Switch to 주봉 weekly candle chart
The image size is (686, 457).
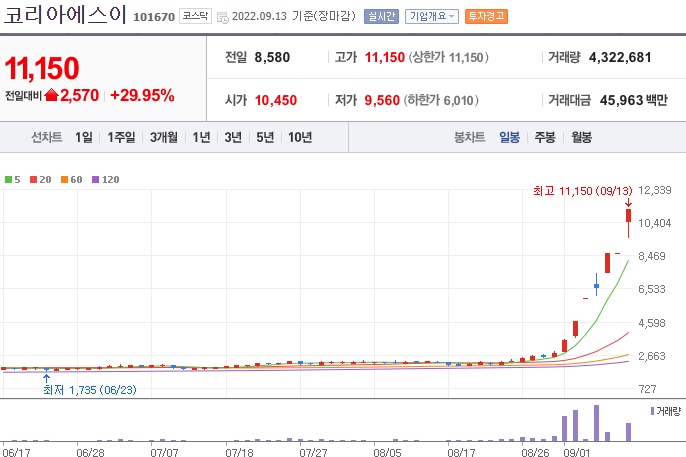tap(545, 137)
